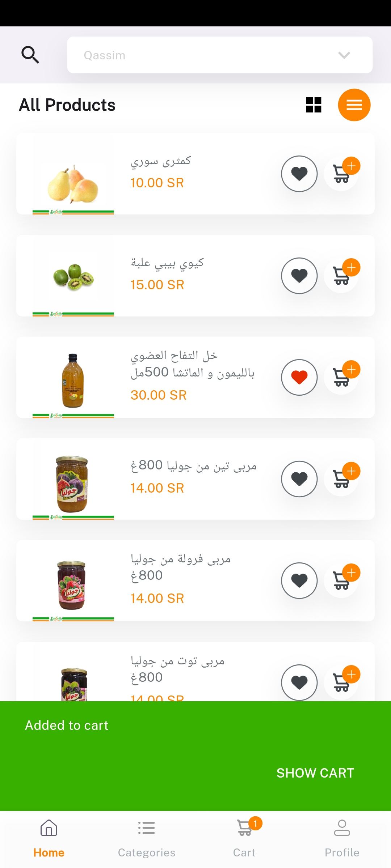Add apple cider vinegar to cart
The height and width of the screenshot is (868, 391).
342,377
